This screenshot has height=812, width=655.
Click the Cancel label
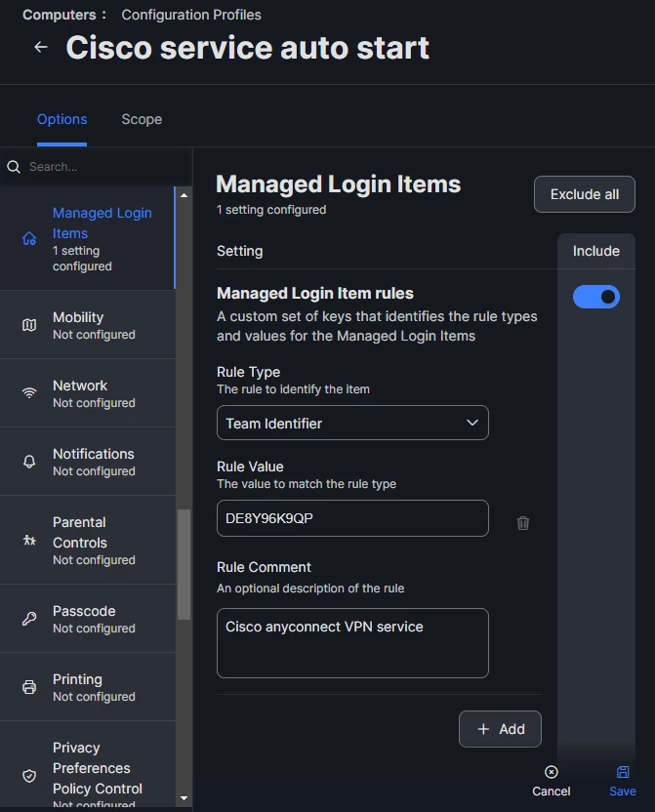pos(552,792)
